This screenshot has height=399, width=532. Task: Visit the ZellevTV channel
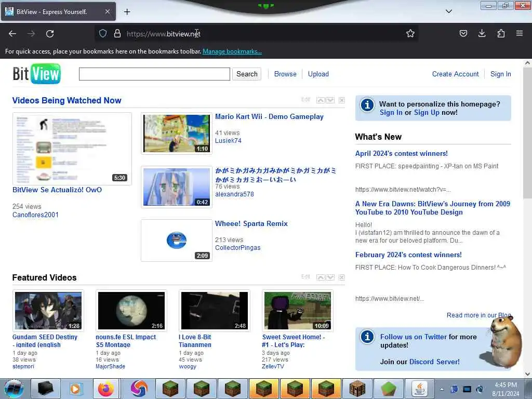(x=273, y=366)
